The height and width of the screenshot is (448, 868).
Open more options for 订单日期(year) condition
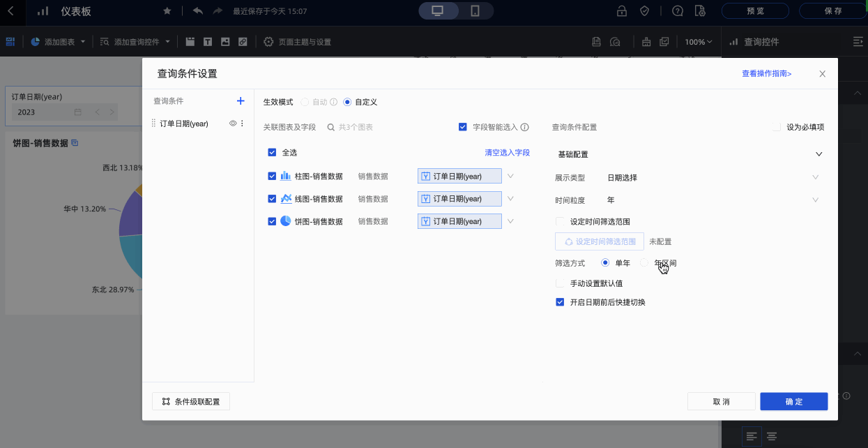click(x=243, y=124)
